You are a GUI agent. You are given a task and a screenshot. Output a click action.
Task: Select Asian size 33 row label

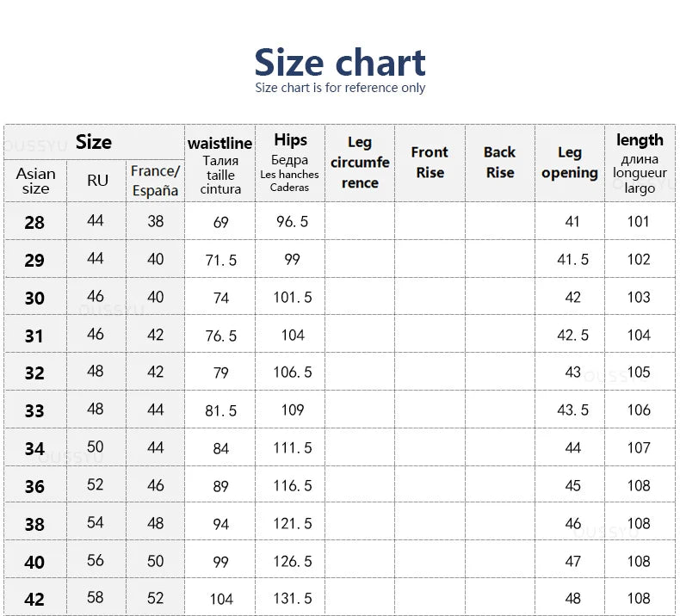[x=34, y=411]
